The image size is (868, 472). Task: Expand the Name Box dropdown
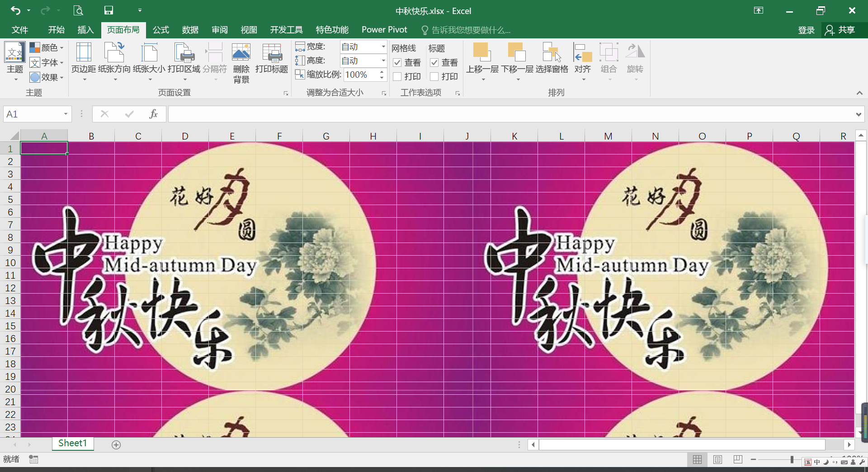(x=66, y=114)
